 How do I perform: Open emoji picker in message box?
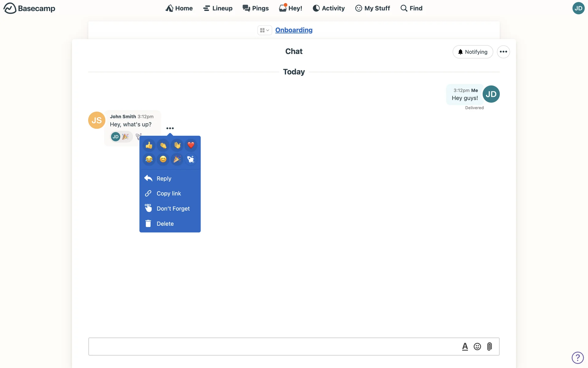tap(477, 347)
